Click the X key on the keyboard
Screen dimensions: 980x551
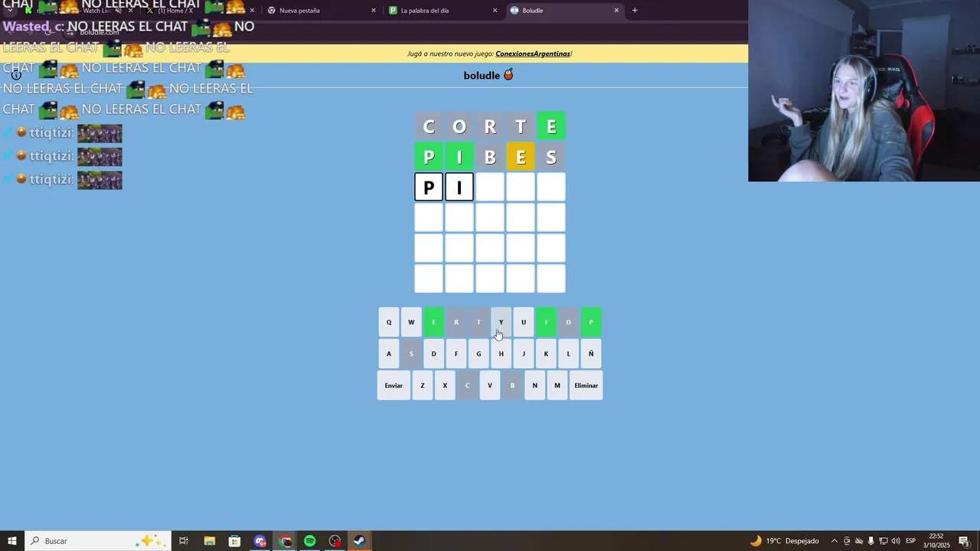(445, 386)
